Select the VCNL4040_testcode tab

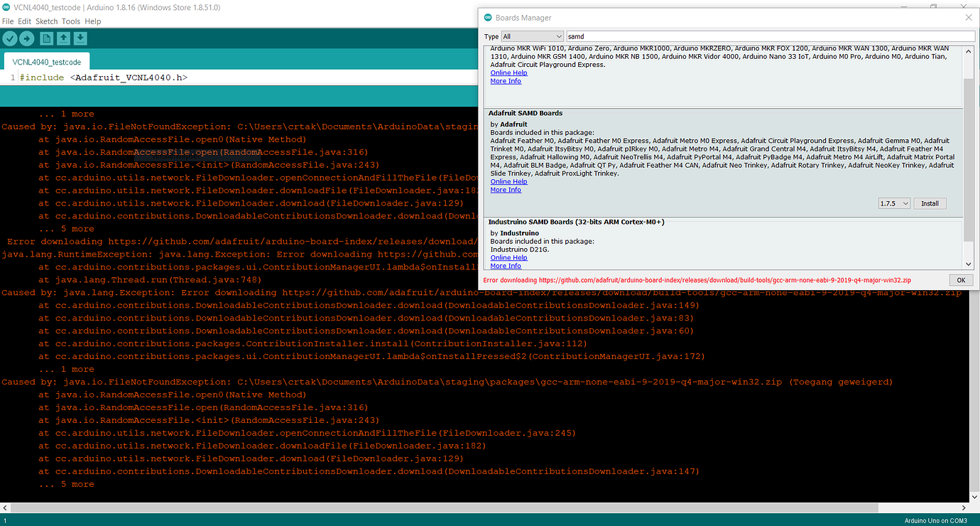(46, 62)
